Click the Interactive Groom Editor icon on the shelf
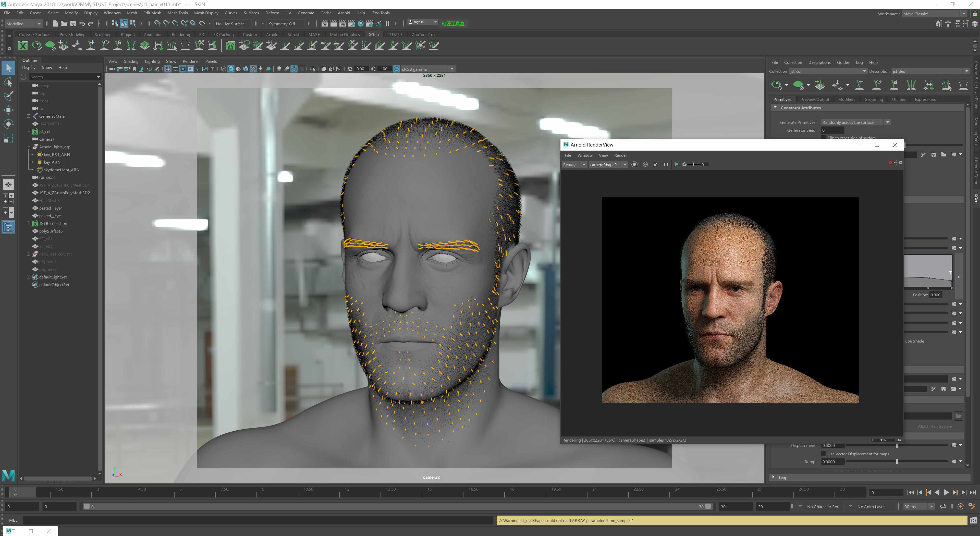The height and width of the screenshot is (536, 980). [230, 46]
